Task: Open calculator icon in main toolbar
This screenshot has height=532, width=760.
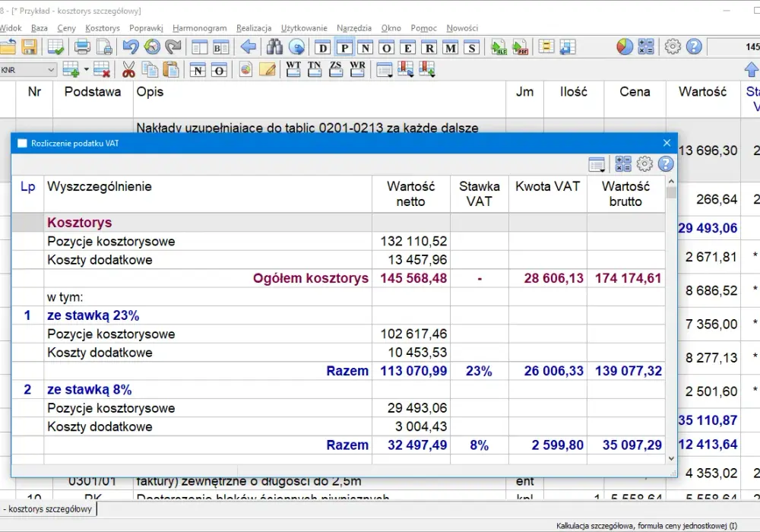Action: click(x=646, y=47)
